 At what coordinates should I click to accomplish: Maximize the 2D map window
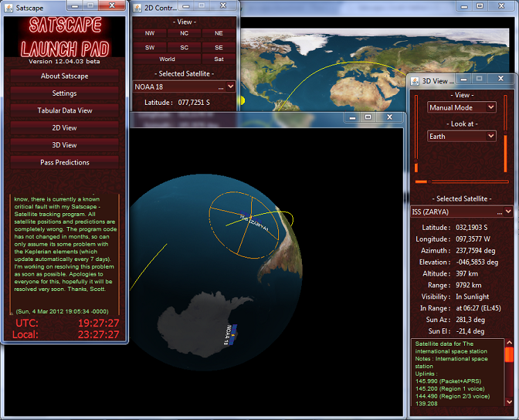pyautogui.click(x=479, y=6)
